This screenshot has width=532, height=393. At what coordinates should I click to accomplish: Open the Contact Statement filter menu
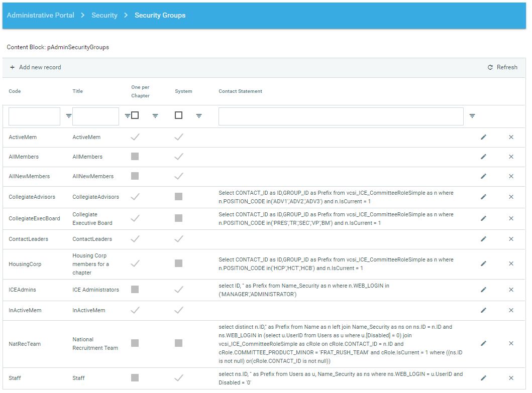tap(472, 116)
